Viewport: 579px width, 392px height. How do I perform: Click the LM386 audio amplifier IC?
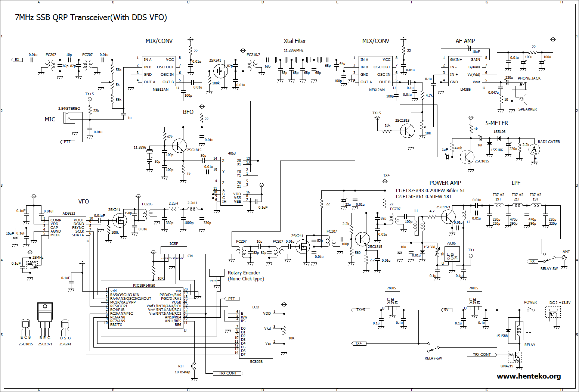coord(465,71)
